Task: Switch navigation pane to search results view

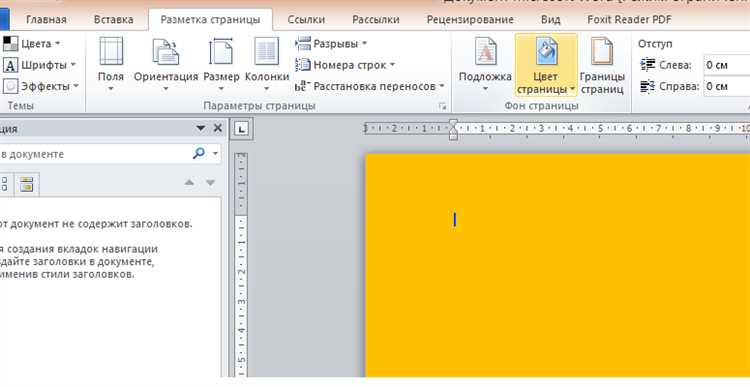Action: [26, 184]
